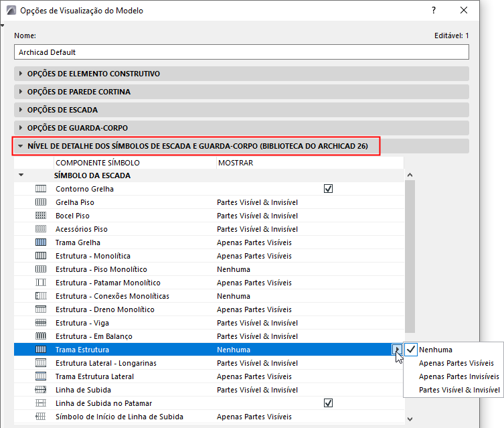Click the list scrollbar down arrow
Image resolution: width=504 pixels, height=428 pixels.
pyautogui.click(x=410, y=419)
